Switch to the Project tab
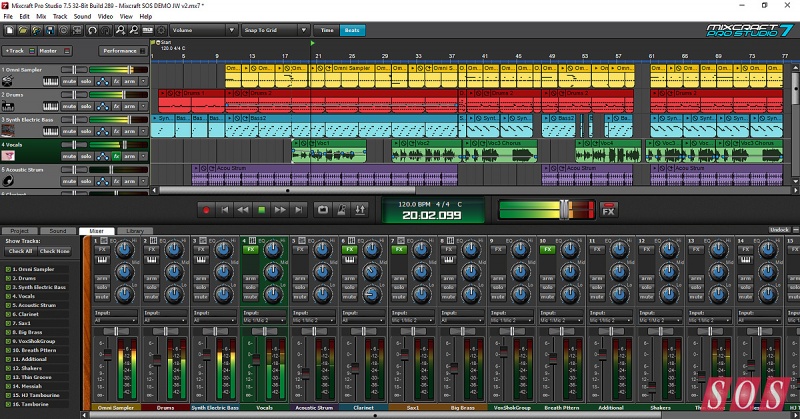This screenshot has width=800, height=419. tap(20, 231)
